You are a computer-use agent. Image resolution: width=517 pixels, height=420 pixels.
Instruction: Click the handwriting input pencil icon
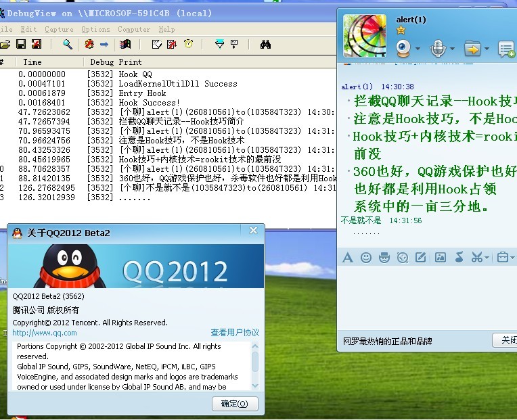pos(420,257)
